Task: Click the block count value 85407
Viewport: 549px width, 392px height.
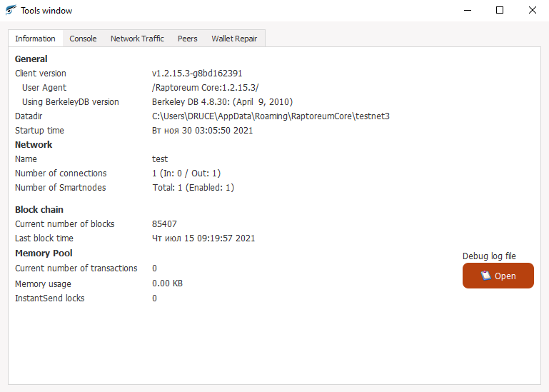Action: coord(164,224)
